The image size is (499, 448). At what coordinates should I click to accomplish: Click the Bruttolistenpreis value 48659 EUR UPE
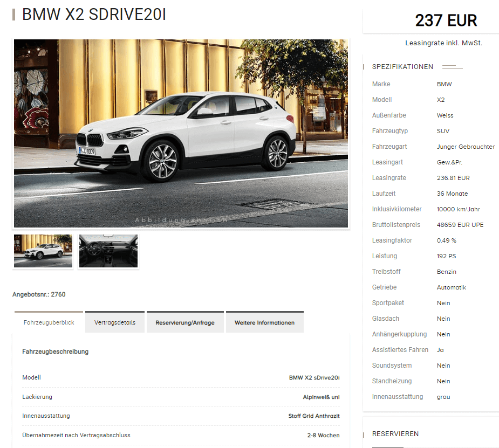[460, 225]
